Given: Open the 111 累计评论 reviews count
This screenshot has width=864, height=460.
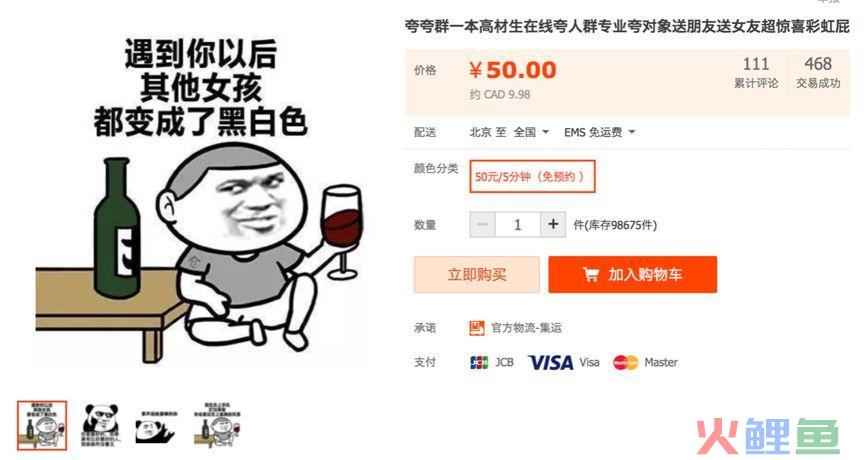Looking at the screenshot, I should (756, 72).
